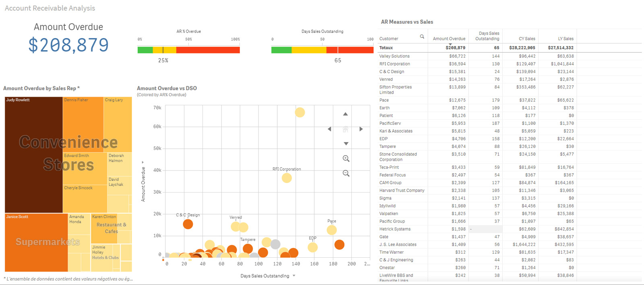Viewport: 644px width, 285px height.
Task: Select the Amanda Honda treemap block
Action: (79, 224)
